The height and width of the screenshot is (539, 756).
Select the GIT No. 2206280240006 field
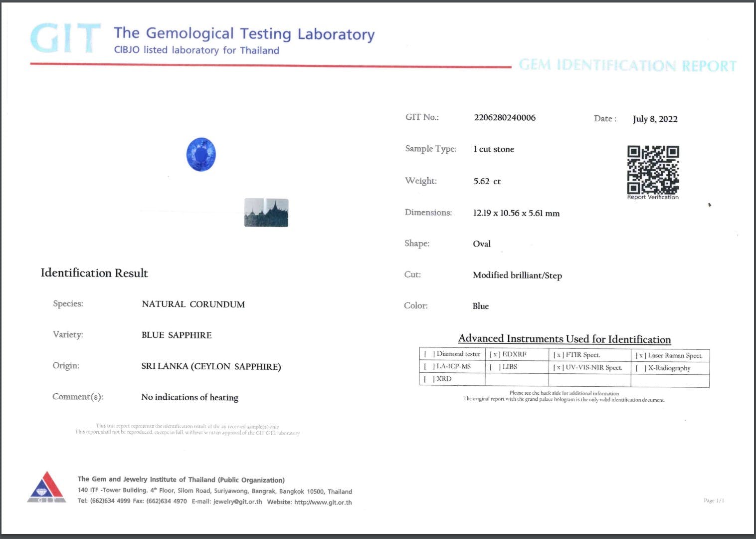(505, 118)
